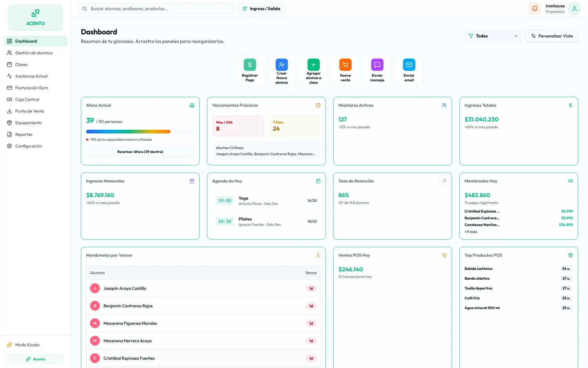Select Caja Central in sidebar

(35, 99)
